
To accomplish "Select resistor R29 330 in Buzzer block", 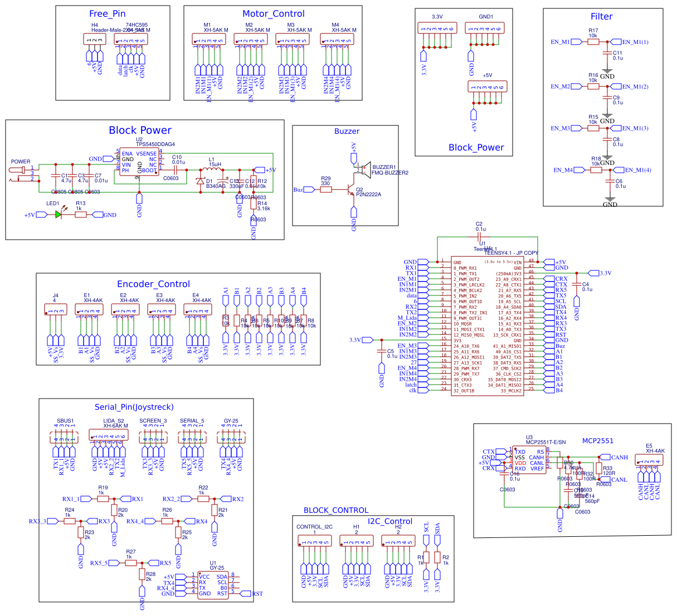I will click(326, 190).
